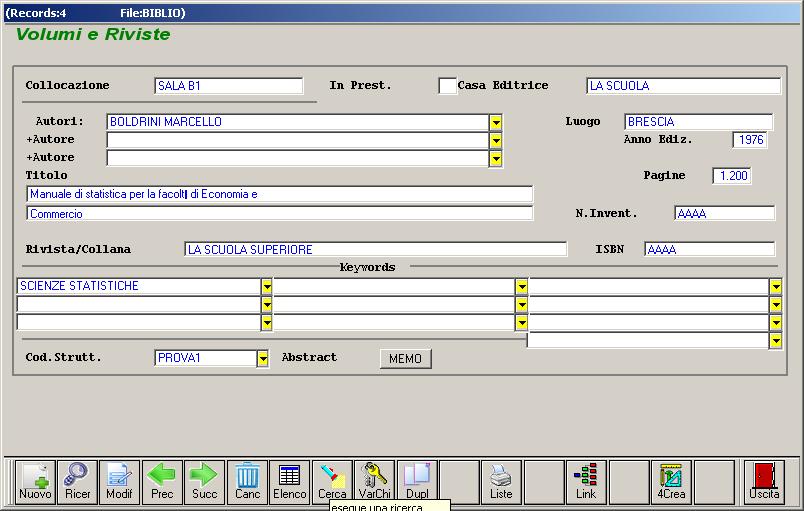Open the SCIENZE STATISTICHE keyword dropdown
Viewport: 804px width, 511px height.
(267, 286)
